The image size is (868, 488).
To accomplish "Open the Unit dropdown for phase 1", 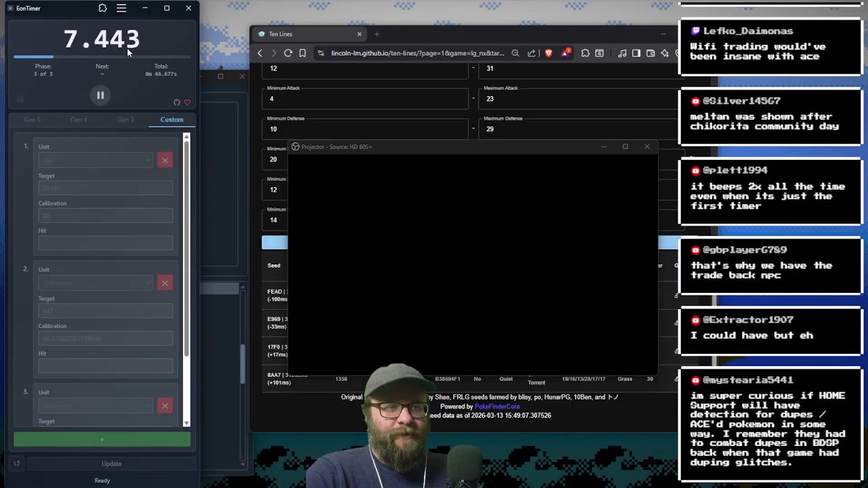I will pyautogui.click(x=96, y=160).
